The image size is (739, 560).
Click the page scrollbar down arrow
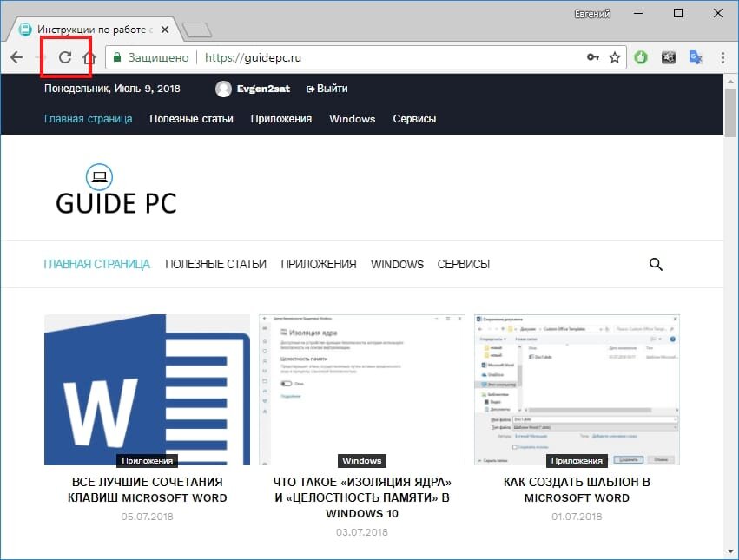(731, 550)
